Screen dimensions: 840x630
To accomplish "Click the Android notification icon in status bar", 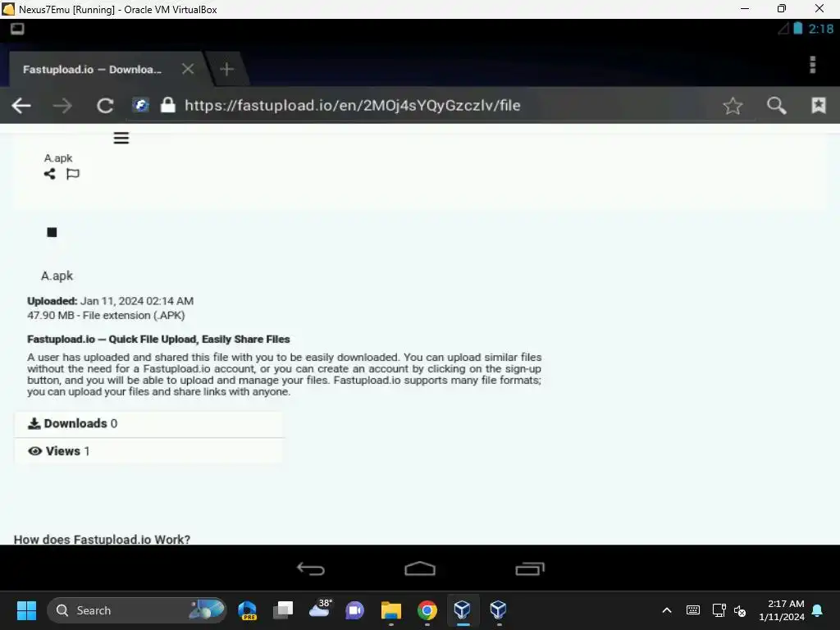I will pyautogui.click(x=17, y=29).
